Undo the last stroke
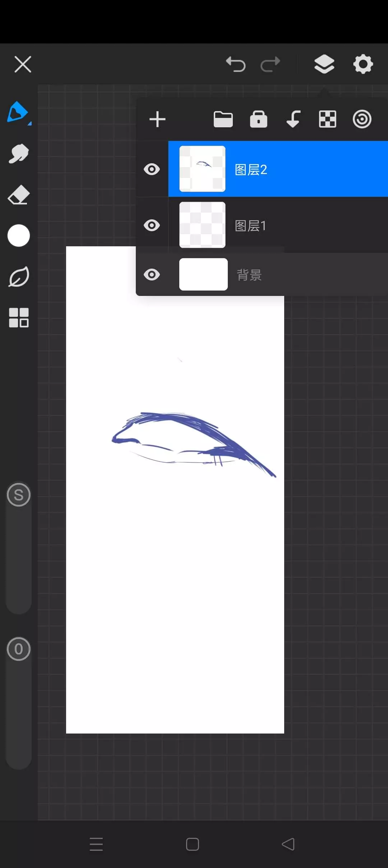This screenshot has height=868, width=388. [236, 64]
